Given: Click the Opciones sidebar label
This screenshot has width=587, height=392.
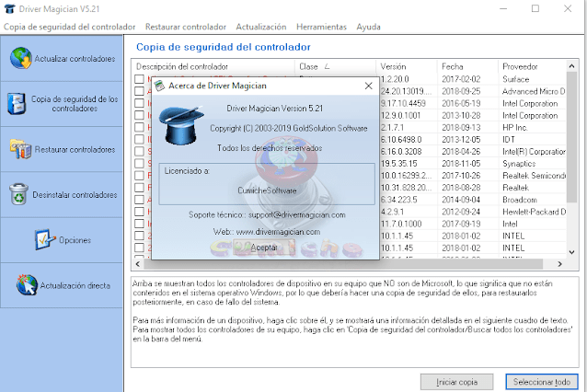Looking at the screenshot, I should (x=75, y=240).
